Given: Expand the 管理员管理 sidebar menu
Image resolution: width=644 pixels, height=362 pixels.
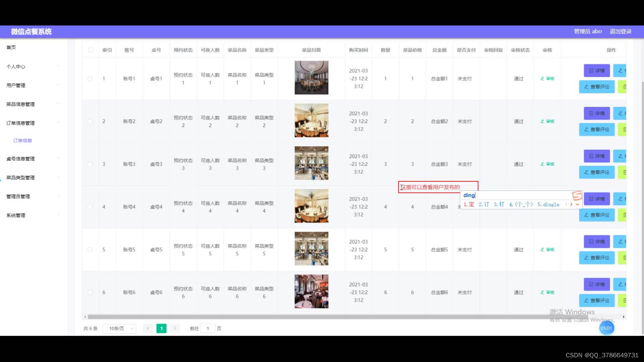Looking at the screenshot, I should point(34,196).
